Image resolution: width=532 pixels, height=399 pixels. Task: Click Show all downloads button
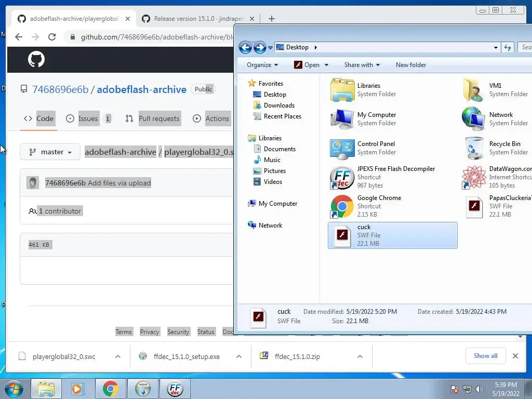(x=486, y=356)
